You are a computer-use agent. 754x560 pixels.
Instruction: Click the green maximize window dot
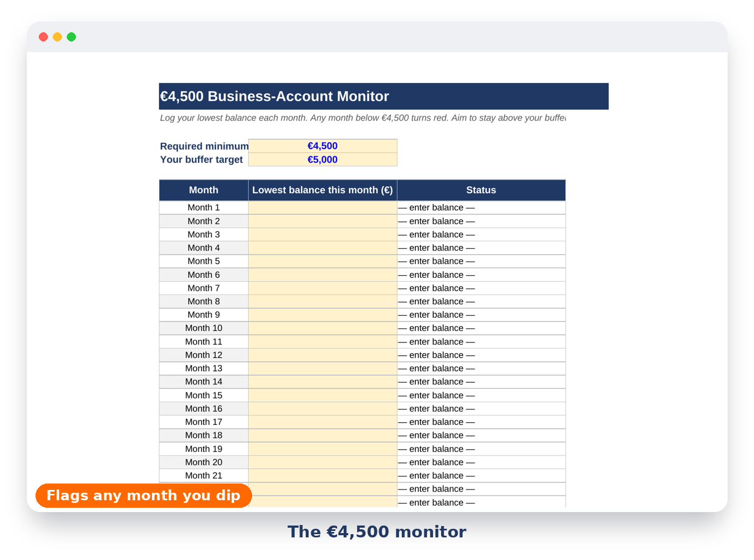[x=72, y=37]
